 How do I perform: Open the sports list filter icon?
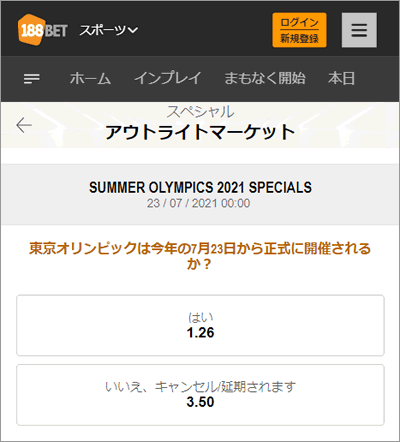[x=32, y=79]
